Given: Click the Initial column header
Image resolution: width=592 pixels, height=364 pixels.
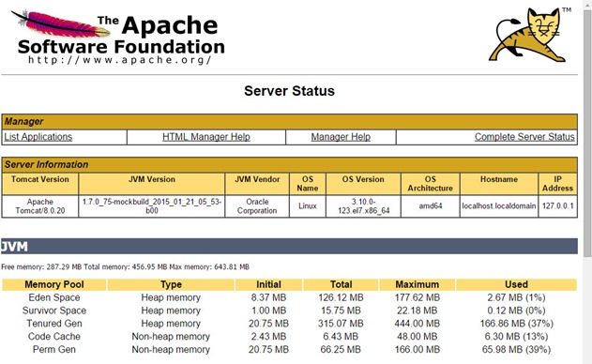Looking at the screenshot, I should [x=269, y=284].
